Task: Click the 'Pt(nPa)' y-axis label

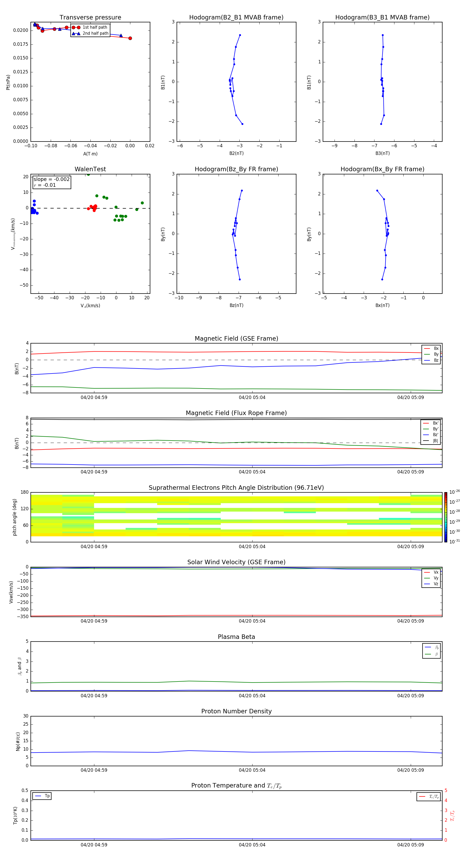Action: click(x=8, y=82)
